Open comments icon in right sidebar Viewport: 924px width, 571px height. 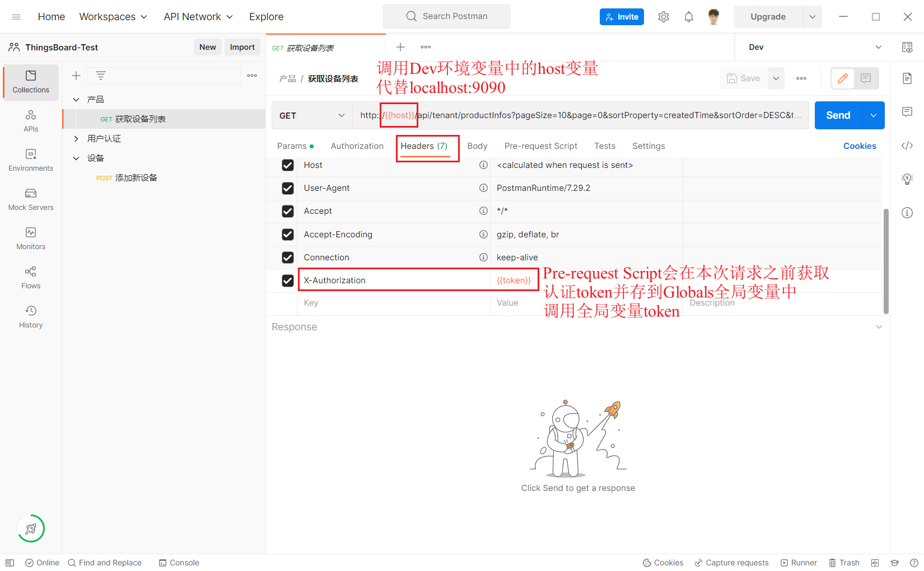907,112
